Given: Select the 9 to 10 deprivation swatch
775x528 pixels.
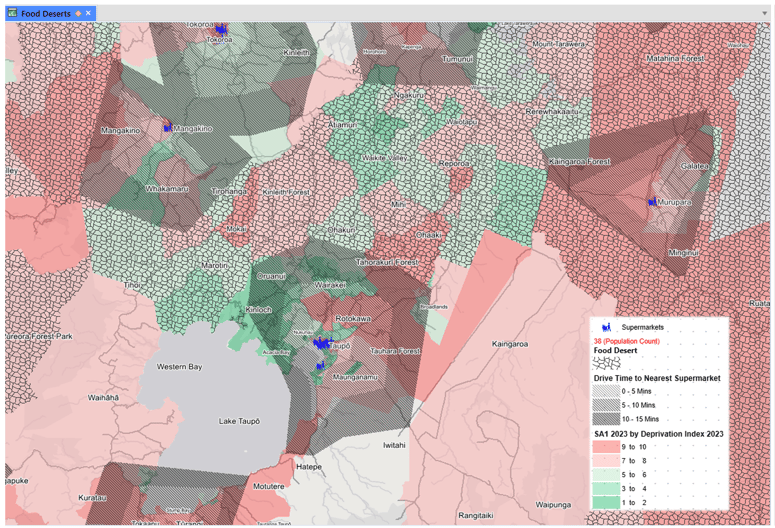Looking at the screenshot, I should [606, 447].
